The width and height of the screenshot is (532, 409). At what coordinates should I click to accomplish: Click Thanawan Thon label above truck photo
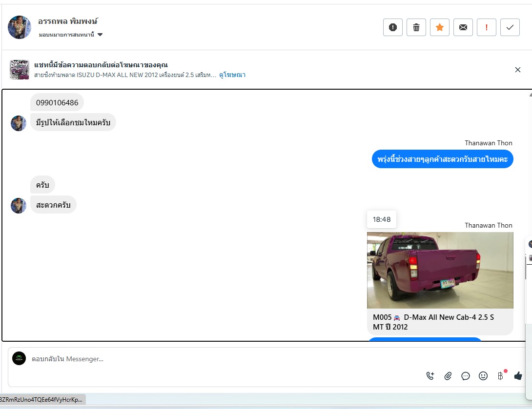click(488, 225)
